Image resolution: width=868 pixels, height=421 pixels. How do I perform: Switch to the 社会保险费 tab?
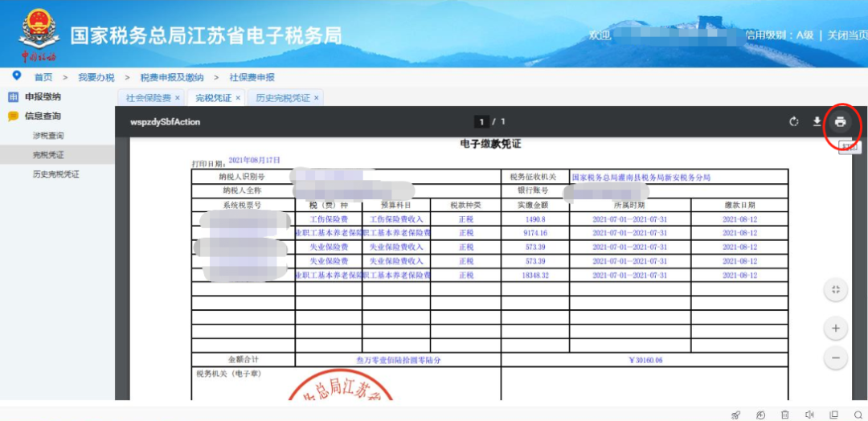click(x=149, y=98)
